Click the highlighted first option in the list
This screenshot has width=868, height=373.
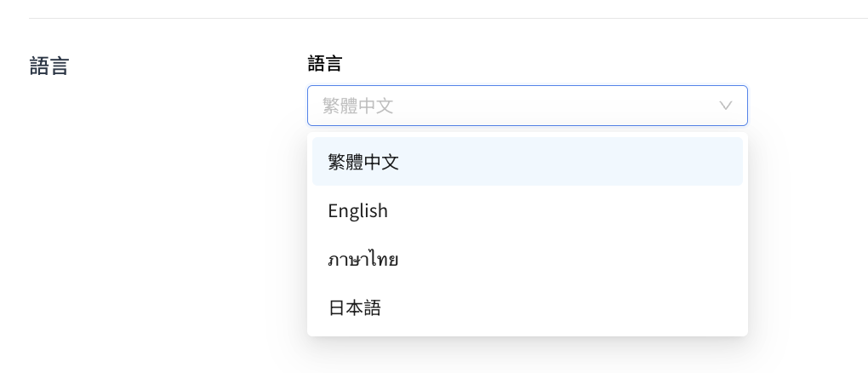coord(527,162)
